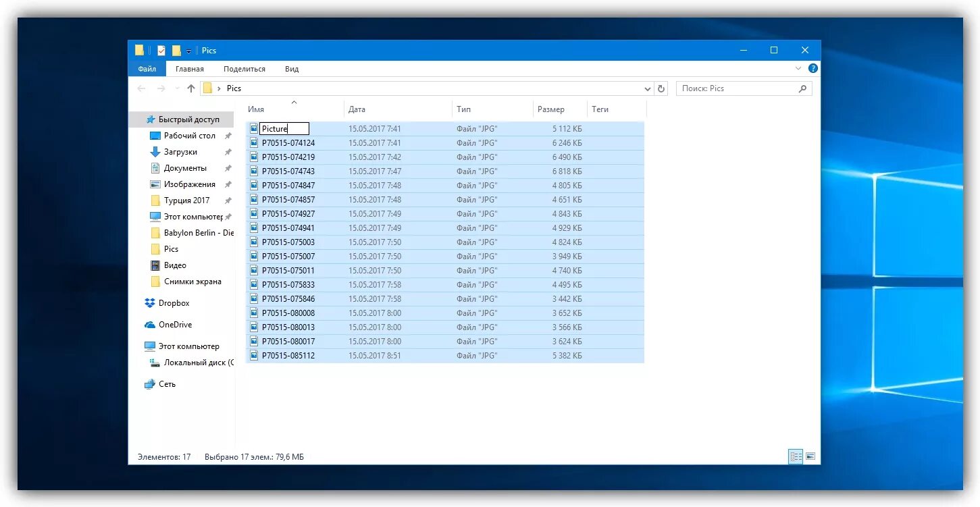Click the Picture rename text field
Viewport: 980px width, 507px height.
coord(284,129)
